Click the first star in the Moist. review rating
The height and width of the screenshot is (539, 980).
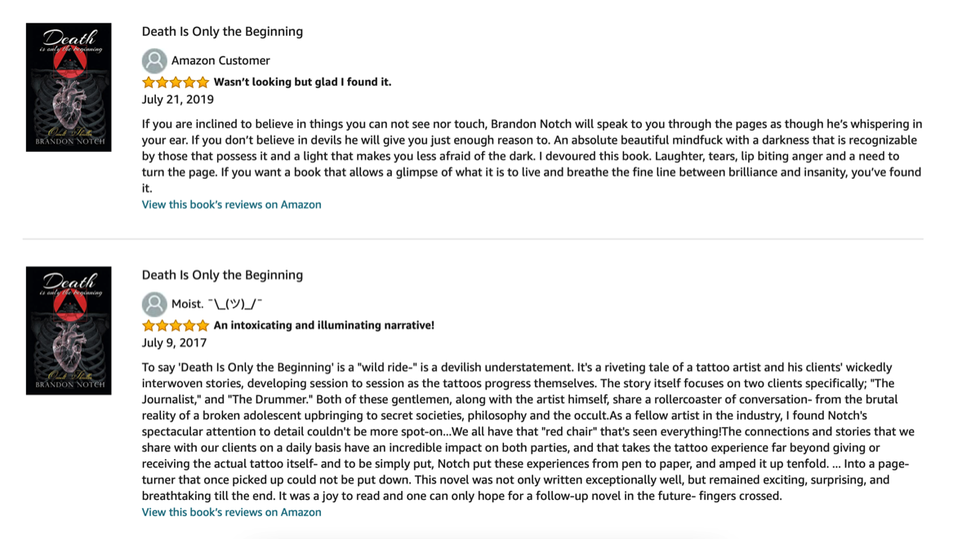pyautogui.click(x=149, y=326)
